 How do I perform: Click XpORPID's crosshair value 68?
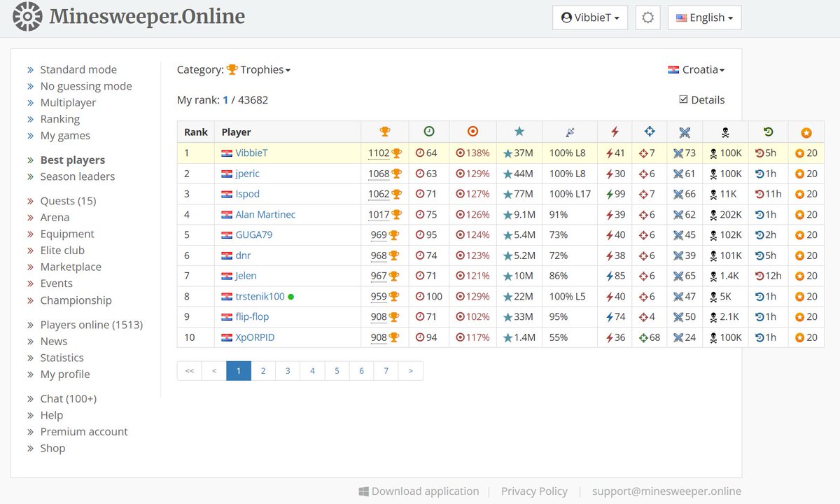pos(654,337)
